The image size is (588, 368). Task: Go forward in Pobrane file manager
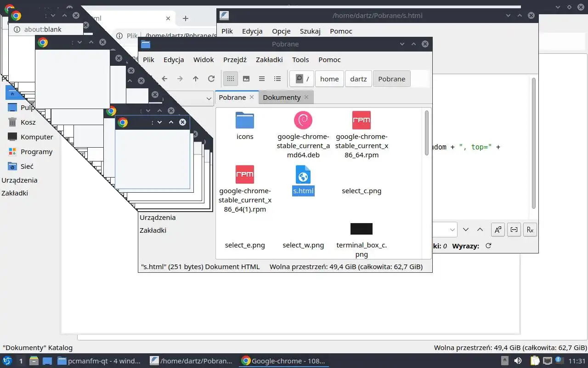(x=180, y=79)
